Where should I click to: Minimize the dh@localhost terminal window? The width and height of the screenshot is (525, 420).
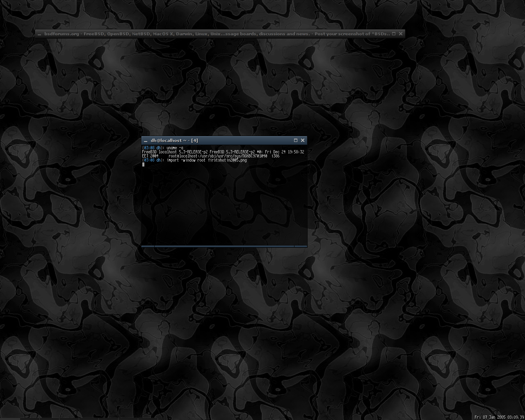(146, 141)
